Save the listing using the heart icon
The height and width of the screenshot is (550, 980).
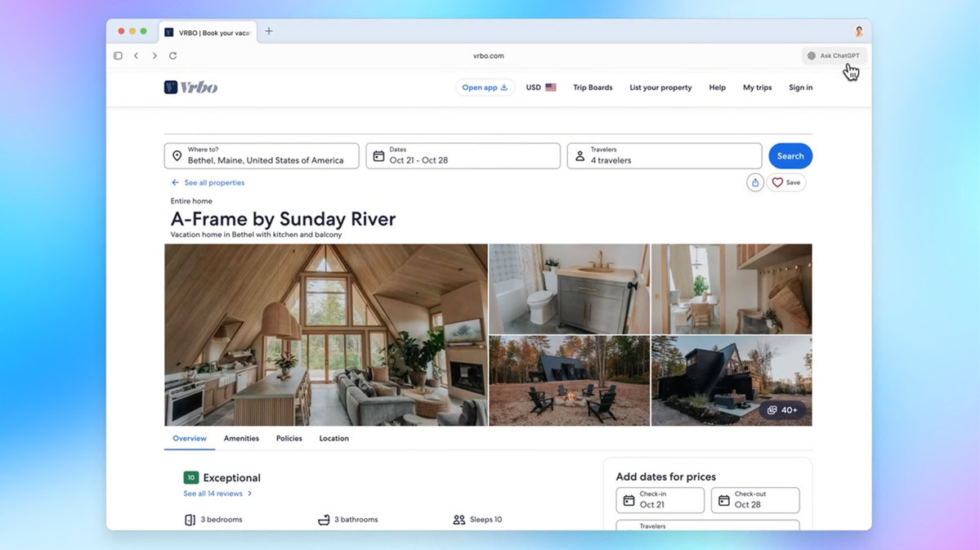tap(778, 182)
